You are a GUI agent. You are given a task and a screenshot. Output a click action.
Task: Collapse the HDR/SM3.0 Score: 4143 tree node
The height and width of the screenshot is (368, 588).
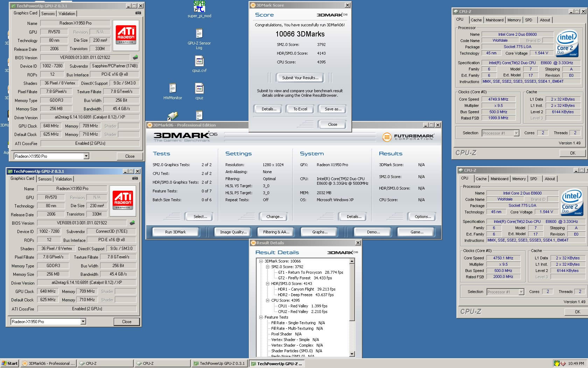point(267,284)
